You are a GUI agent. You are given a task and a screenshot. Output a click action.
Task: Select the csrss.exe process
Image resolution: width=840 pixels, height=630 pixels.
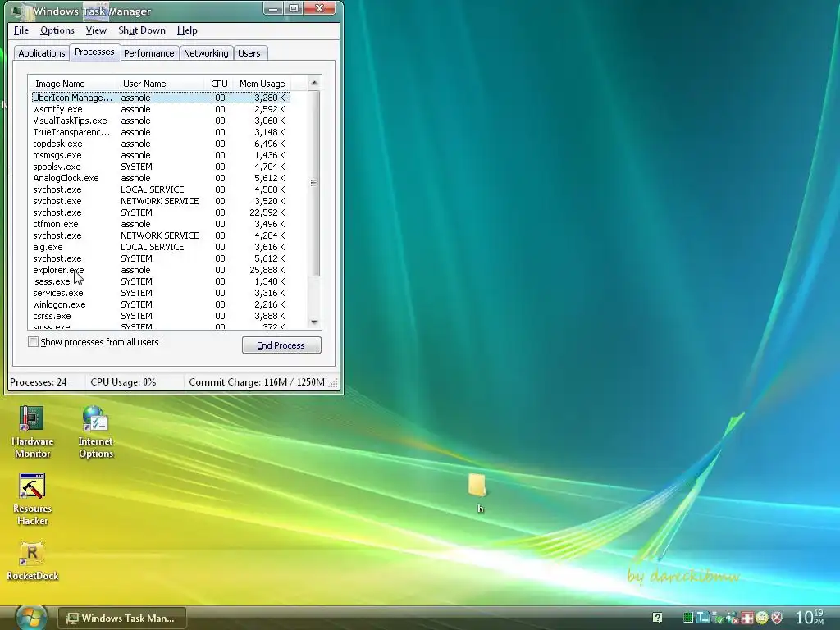point(161,316)
